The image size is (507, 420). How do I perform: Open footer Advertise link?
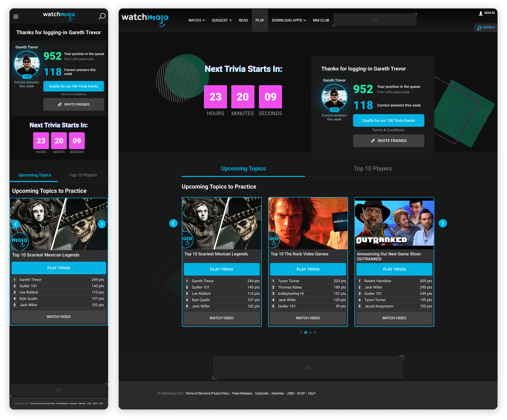277,393
